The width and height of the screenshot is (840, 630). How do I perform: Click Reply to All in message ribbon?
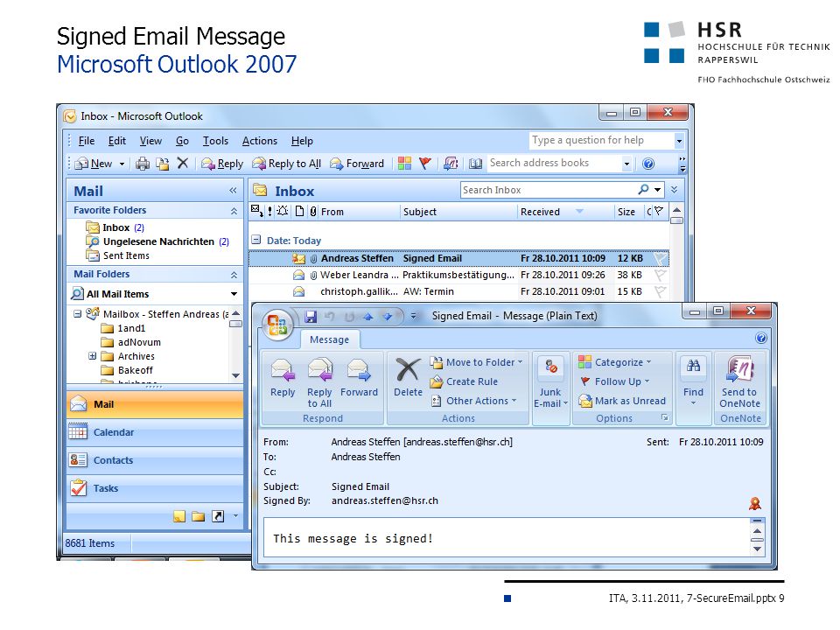pos(320,383)
